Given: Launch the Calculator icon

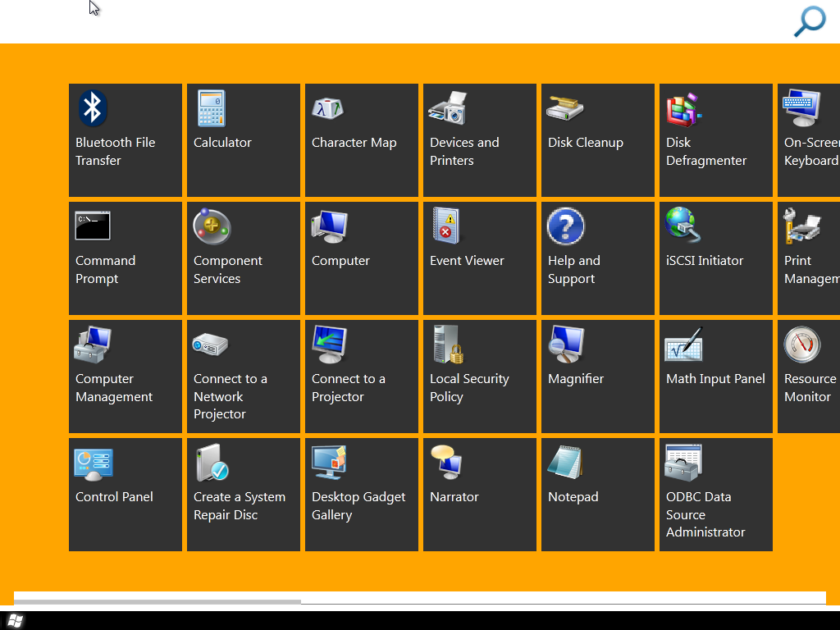Looking at the screenshot, I should coord(212,108).
